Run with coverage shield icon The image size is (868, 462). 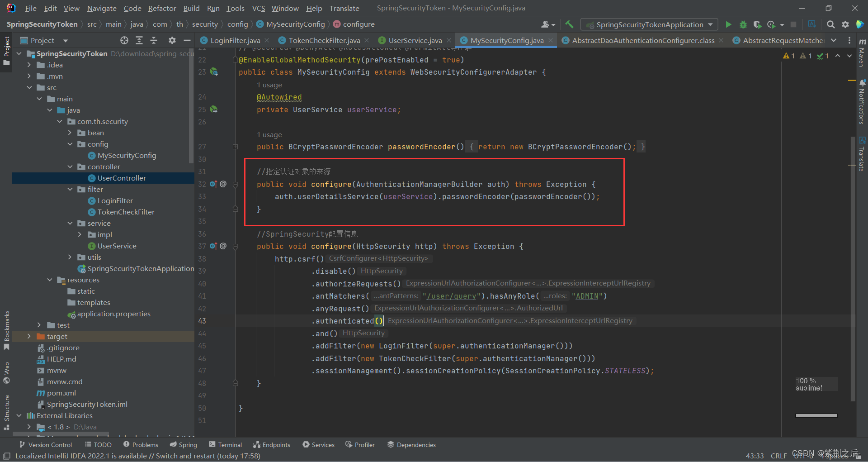(x=757, y=24)
